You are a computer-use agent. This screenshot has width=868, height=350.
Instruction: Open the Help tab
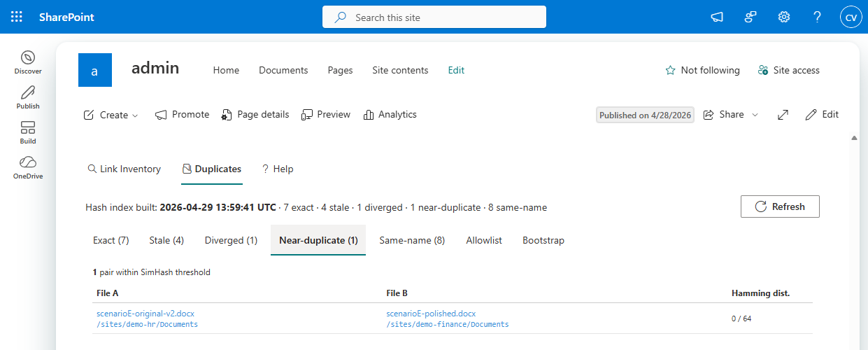coord(278,169)
